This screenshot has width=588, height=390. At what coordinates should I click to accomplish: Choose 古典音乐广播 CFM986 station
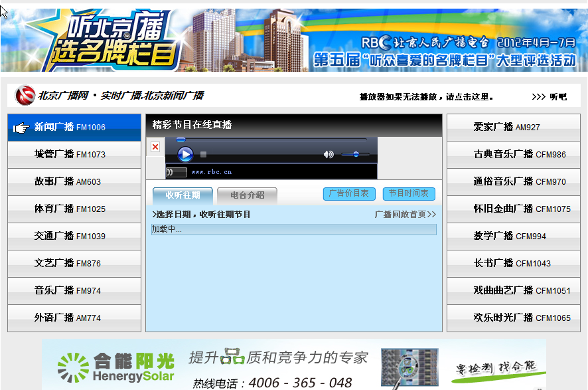(x=514, y=154)
